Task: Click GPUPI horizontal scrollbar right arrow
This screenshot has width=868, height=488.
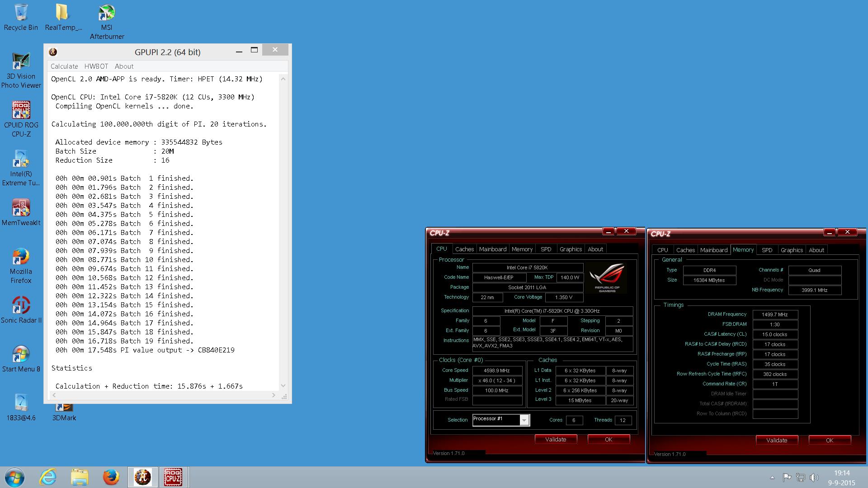Action: [x=274, y=395]
